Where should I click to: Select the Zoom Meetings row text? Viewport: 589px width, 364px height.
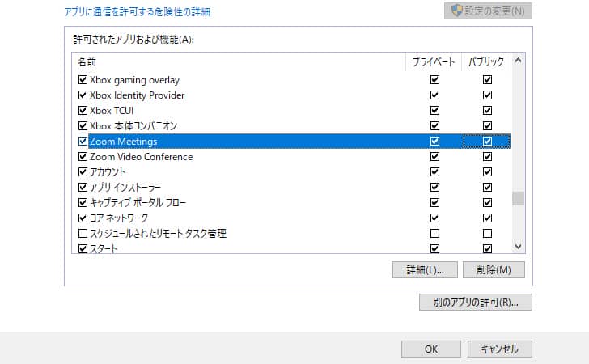point(123,142)
